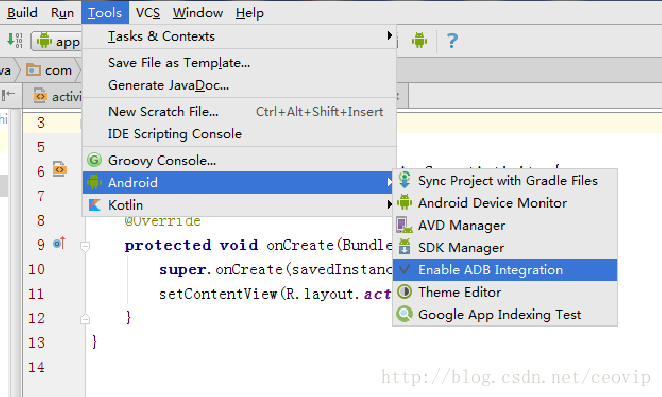Click Android Device Monitor robot icon
The height and width of the screenshot is (397, 662).
coord(404,202)
